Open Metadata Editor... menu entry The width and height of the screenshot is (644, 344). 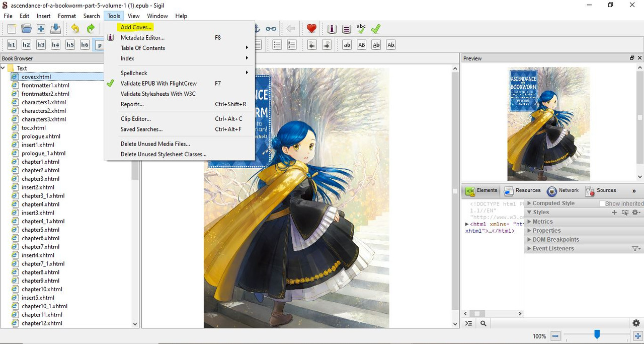pos(142,38)
